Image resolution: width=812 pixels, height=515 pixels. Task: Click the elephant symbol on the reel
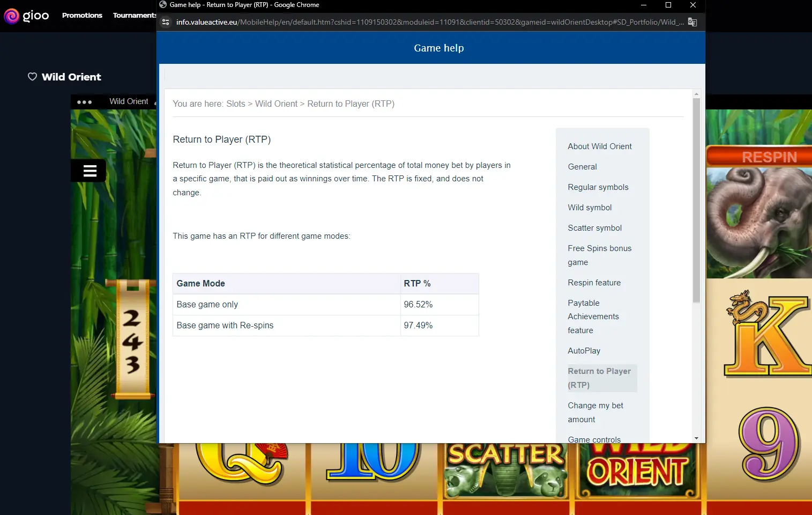click(x=759, y=223)
